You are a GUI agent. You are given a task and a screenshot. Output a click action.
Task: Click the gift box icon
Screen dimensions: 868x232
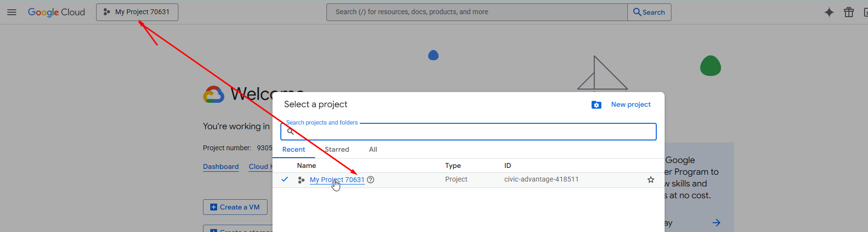(x=849, y=12)
